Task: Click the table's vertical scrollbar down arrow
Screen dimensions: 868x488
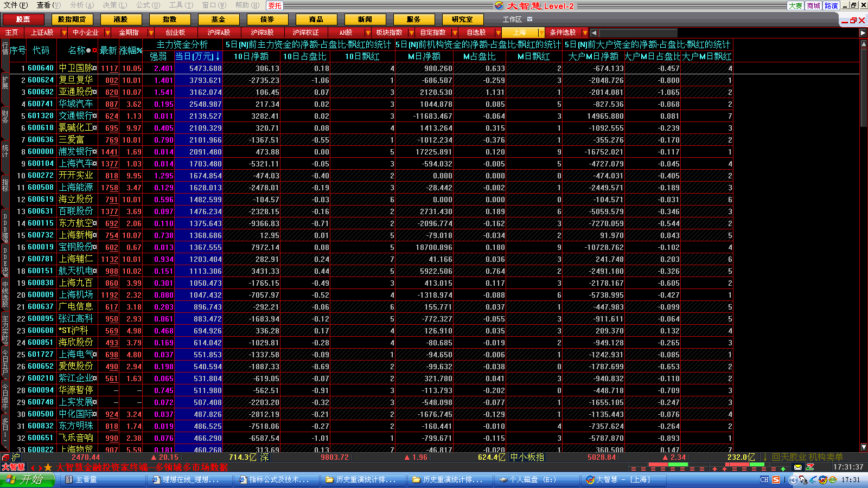Action: (864, 447)
